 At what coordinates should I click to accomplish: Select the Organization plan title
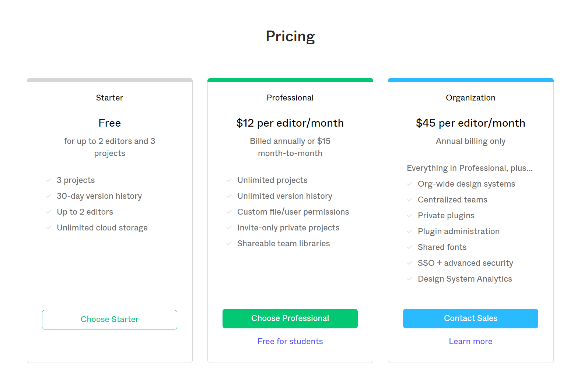pyautogui.click(x=470, y=98)
